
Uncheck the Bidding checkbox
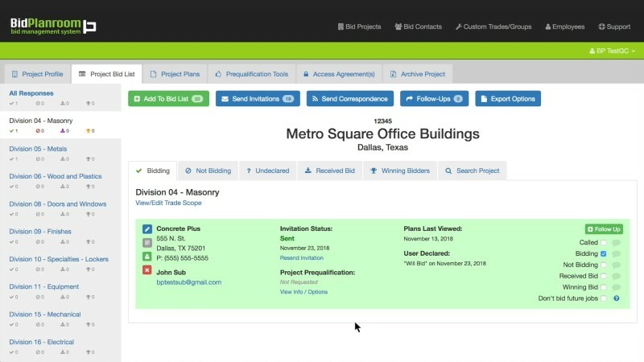tap(603, 253)
